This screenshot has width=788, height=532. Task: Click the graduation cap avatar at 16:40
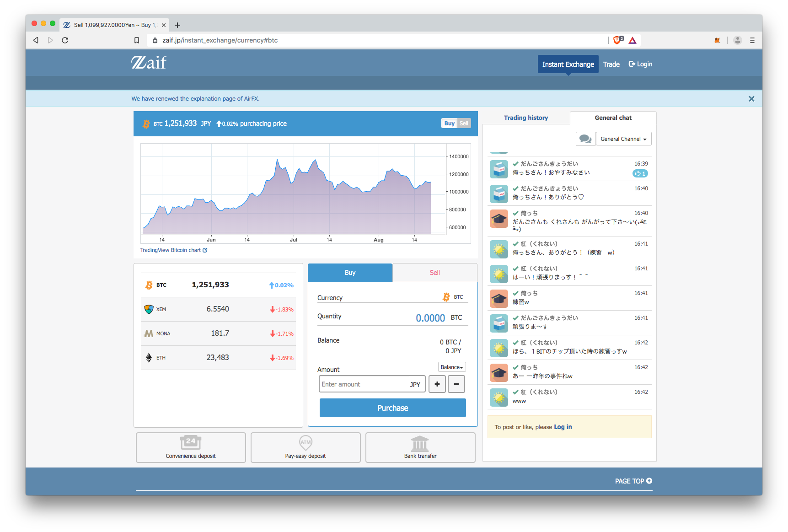click(499, 219)
